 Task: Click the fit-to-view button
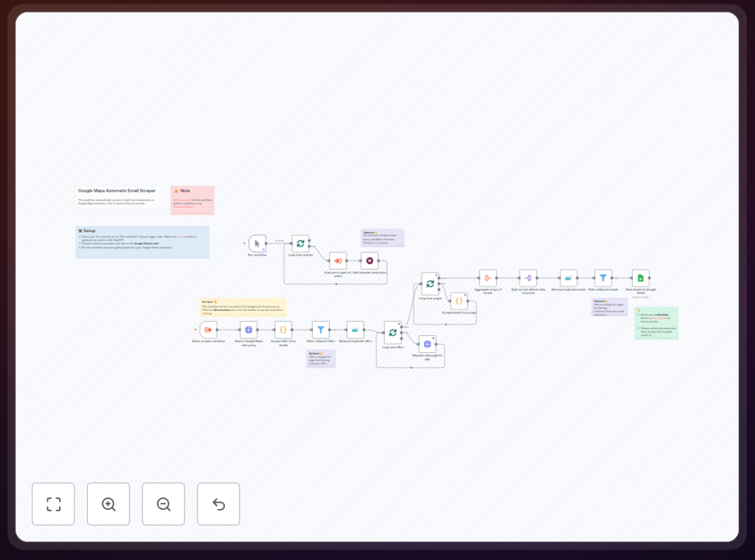[53, 504]
